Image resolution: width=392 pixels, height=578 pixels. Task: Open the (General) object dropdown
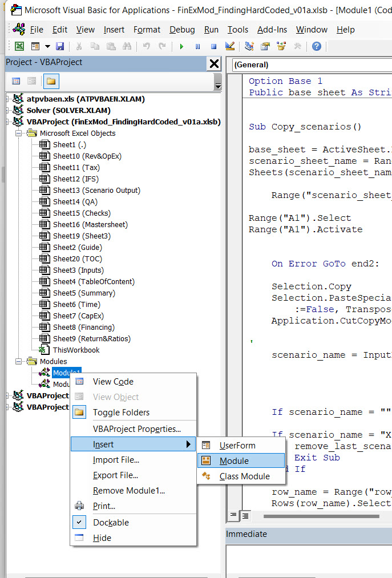tap(312, 65)
